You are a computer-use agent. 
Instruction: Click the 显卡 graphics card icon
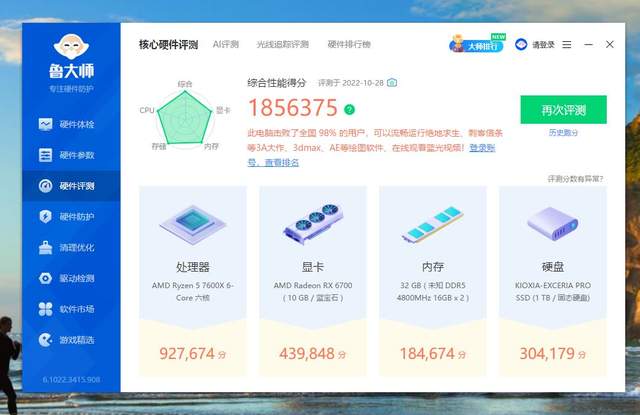[313, 224]
